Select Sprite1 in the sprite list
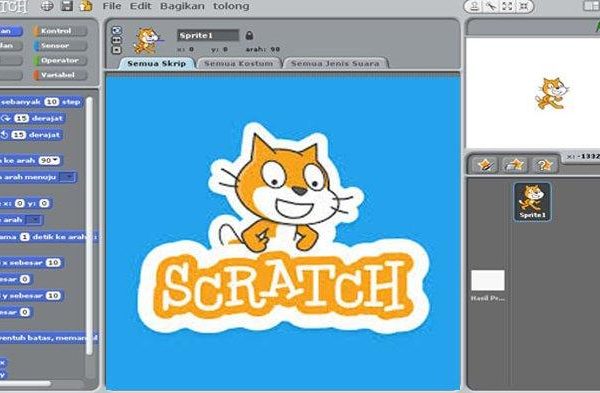The image size is (600, 393). [x=532, y=202]
